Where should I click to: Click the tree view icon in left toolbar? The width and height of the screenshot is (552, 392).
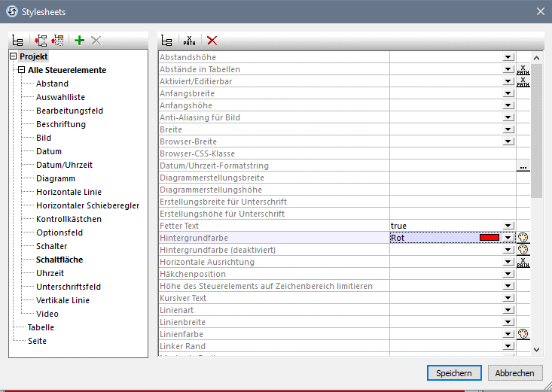17,41
